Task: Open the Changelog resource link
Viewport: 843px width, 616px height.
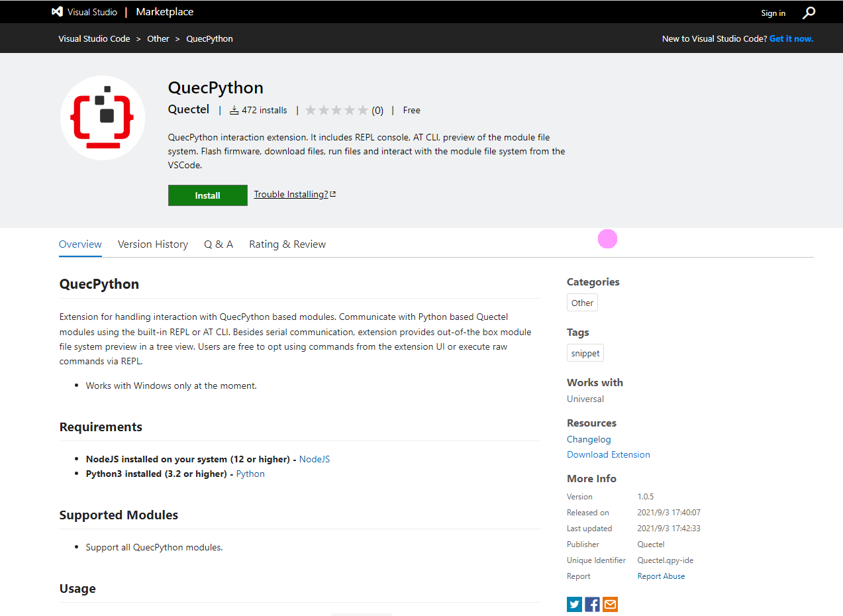Action: [x=589, y=439]
